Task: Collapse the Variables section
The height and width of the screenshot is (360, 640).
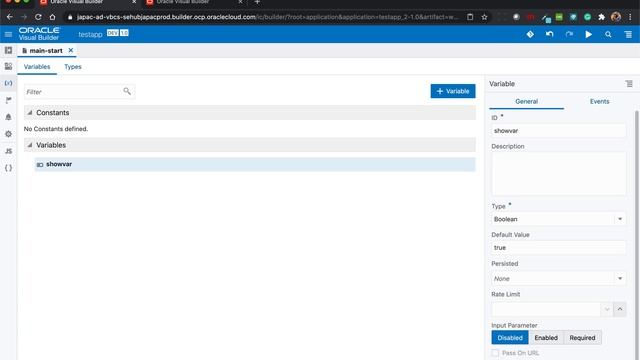Action: (29, 145)
